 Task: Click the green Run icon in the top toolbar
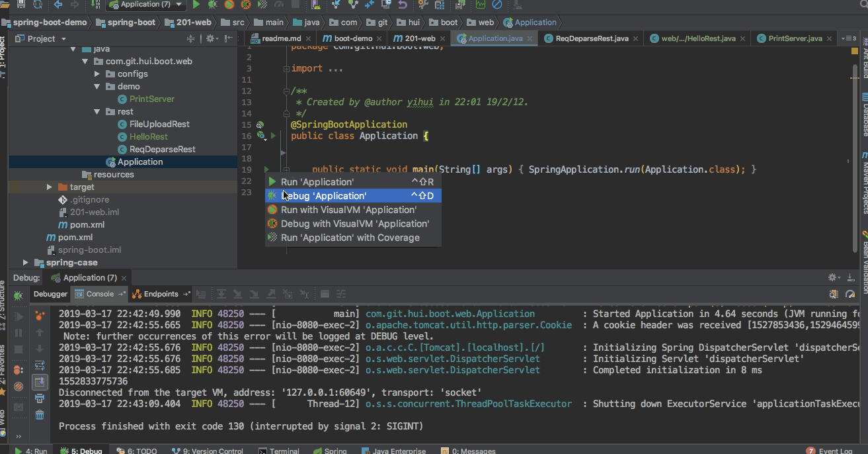point(196,5)
